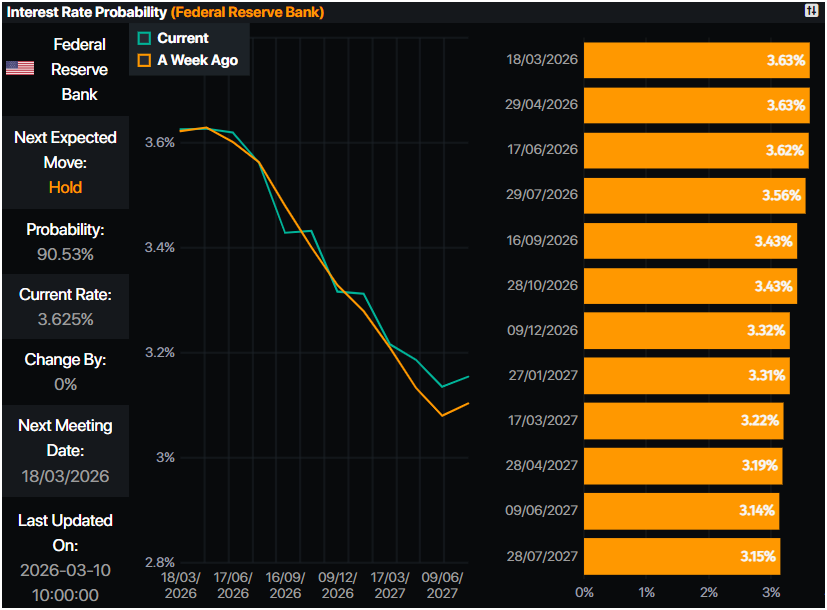Click the 27/01/2027 bar showing 3.31%
The height and width of the screenshot is (610, 827).
coord(686,375)
